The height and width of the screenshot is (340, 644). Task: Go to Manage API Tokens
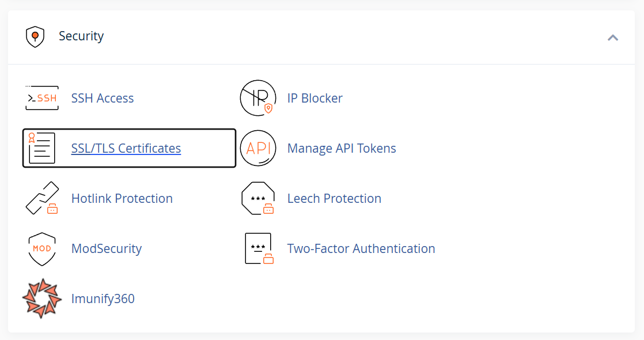click(x=342, y=149)
